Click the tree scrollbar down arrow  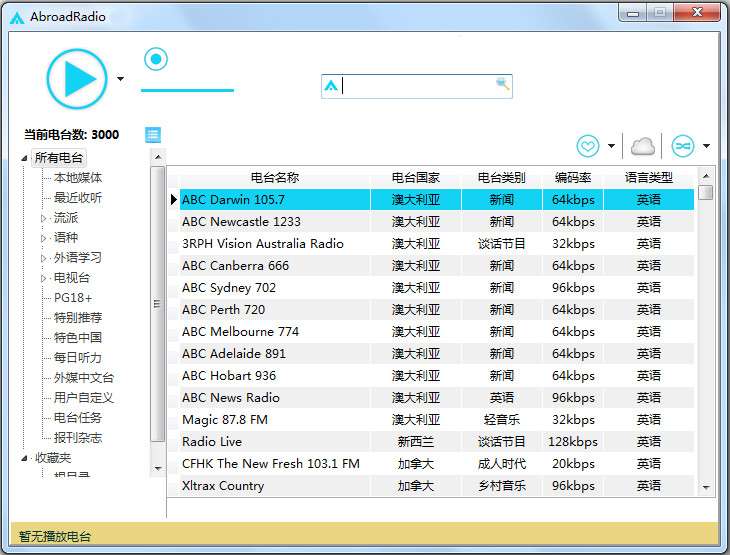click(x=158, y=468)
